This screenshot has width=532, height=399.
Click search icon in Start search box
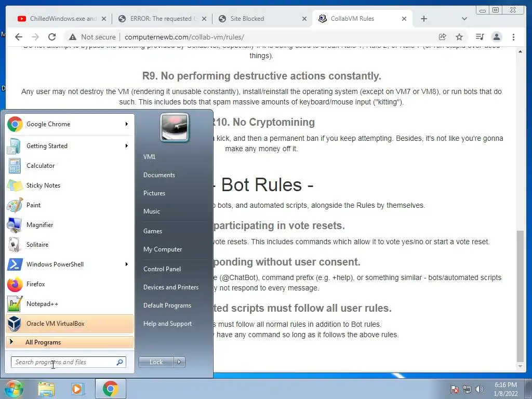[120, 362]
